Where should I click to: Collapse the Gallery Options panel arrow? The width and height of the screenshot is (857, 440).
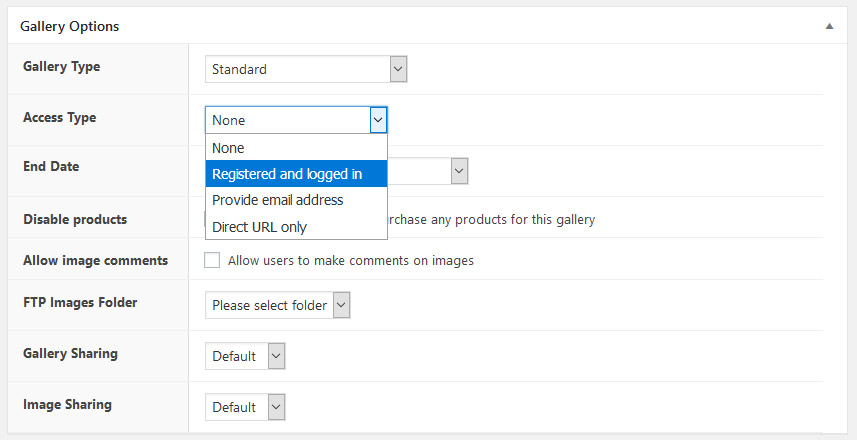click(829, 26)
